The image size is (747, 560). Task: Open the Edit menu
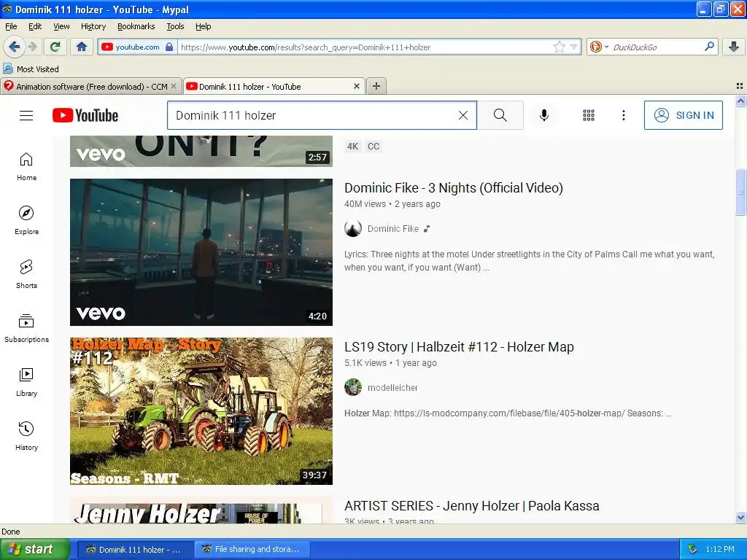(x=35, y=26)
